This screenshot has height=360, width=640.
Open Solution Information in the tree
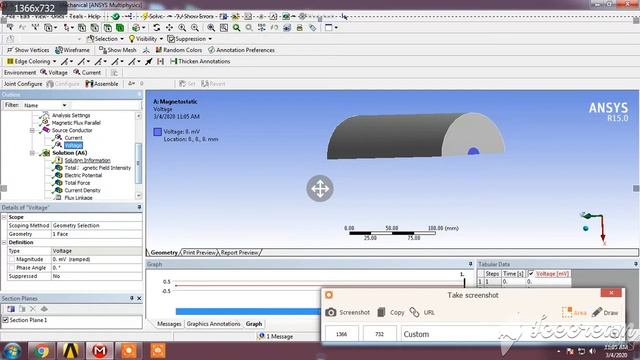click(87, 160)
